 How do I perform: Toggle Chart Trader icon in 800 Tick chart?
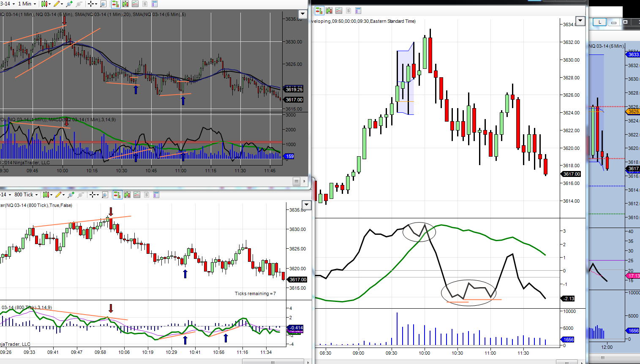click(117, 195)
